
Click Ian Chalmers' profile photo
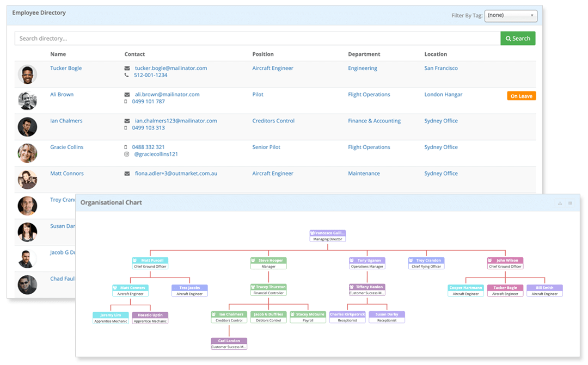(27, 127)
